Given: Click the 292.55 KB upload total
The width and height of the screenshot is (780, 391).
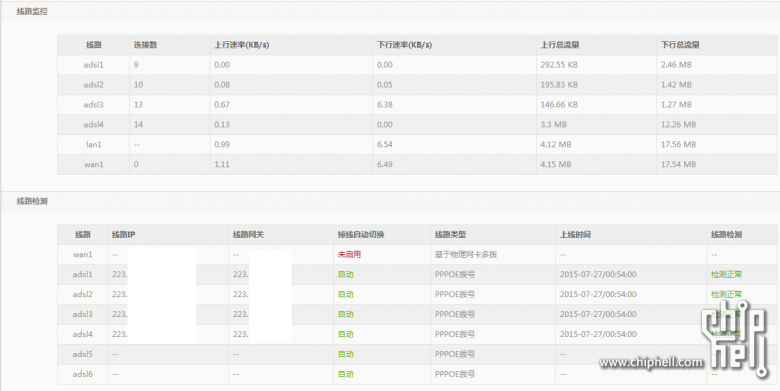Looking at the screenshot, I should pos(559,65).
